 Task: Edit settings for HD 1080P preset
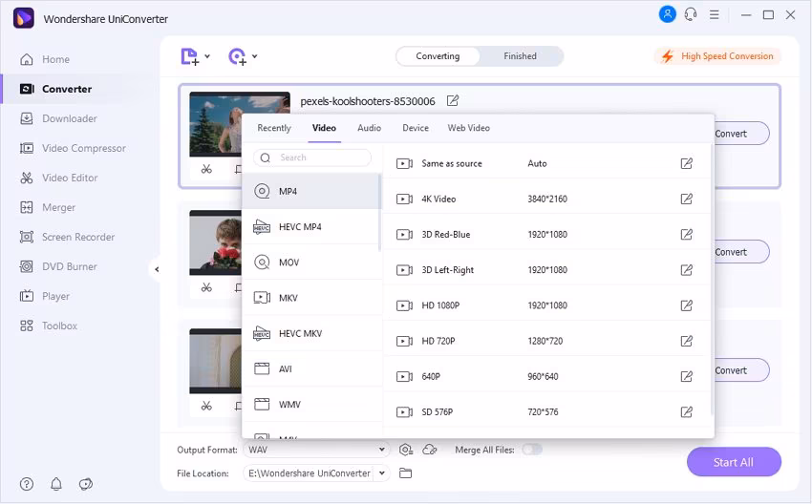(686, 305)
